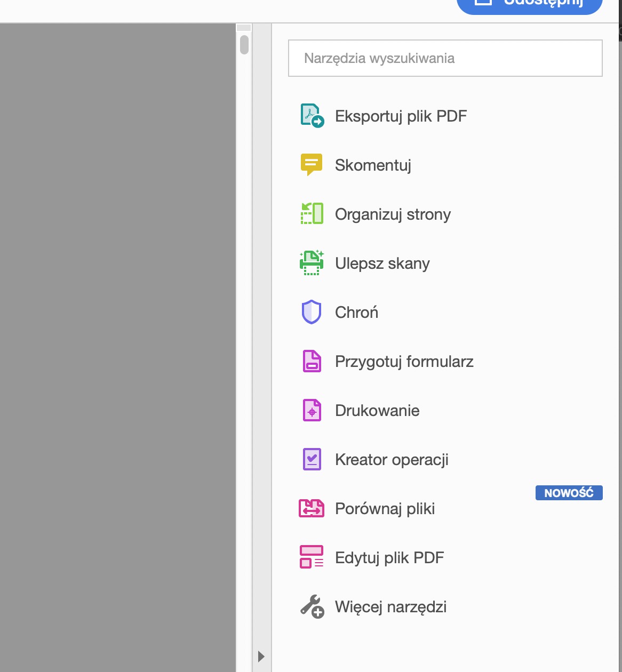The width and height of the screenshot is (622, 672).
Task: Click the document vertical scrollbar thumb
Action: click(x=244, y=44)
